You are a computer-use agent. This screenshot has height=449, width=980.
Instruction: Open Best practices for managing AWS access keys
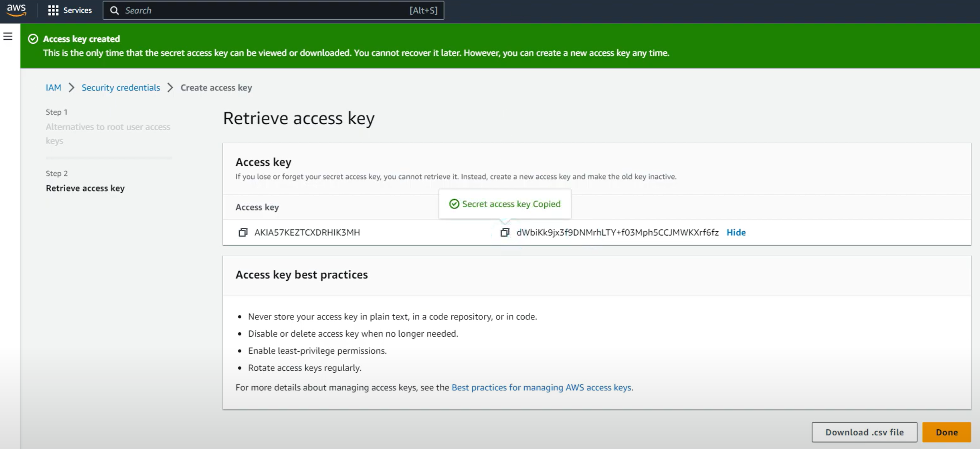[x=541, y=387]
